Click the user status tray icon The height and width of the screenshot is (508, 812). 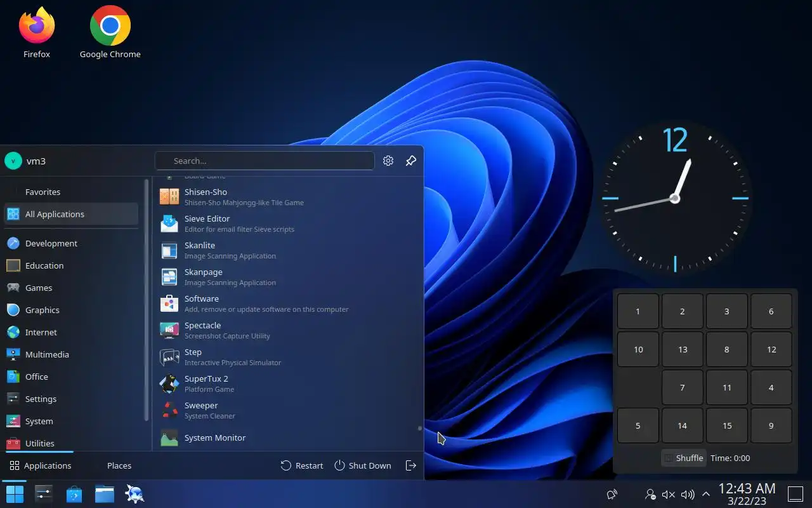(650, 494)
